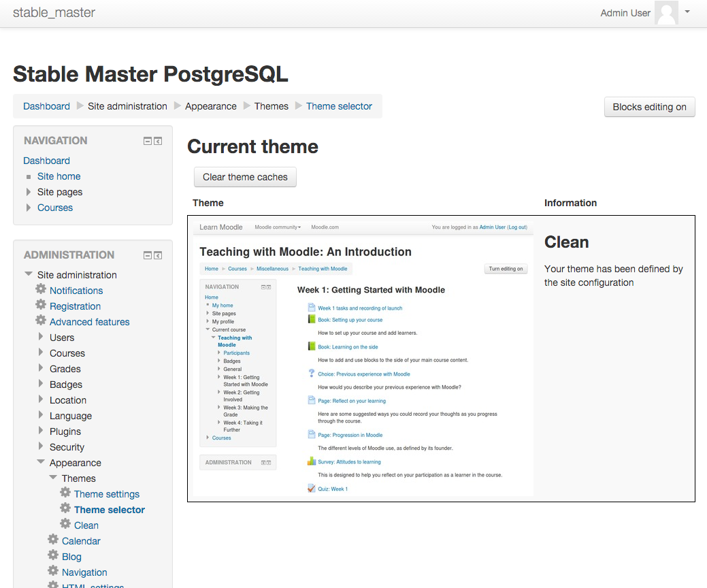
Task: Open the Blog appearance link
Action: coord(71,557)
